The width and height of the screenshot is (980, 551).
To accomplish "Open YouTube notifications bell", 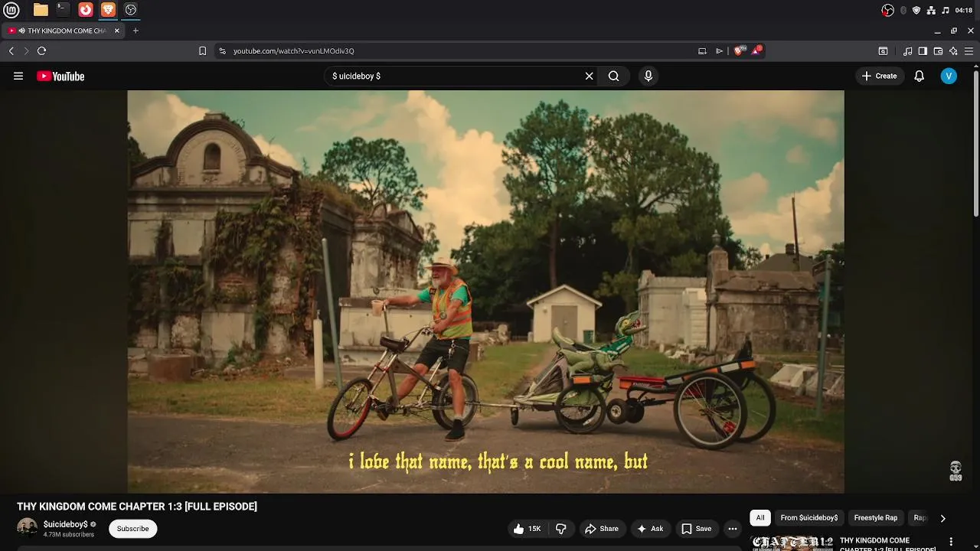I will 919,76.
